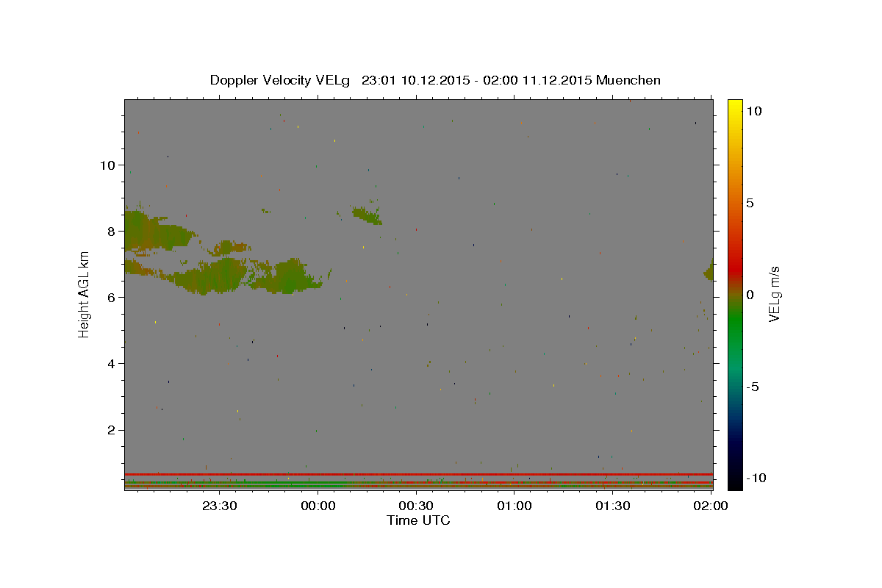
Task: Click the 'Time UTC' axis label
Action: [418, 520]
